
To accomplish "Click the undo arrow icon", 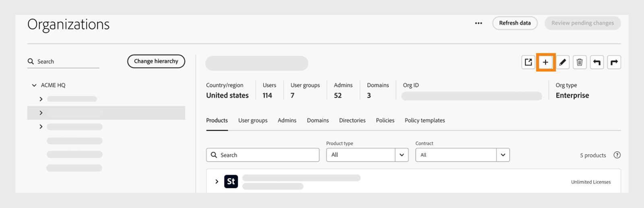I will click(x=597, y=62).
